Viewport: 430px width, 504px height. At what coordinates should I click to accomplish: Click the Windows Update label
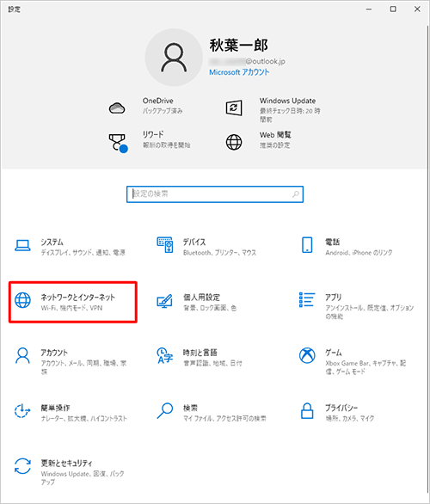click(287, 101)
